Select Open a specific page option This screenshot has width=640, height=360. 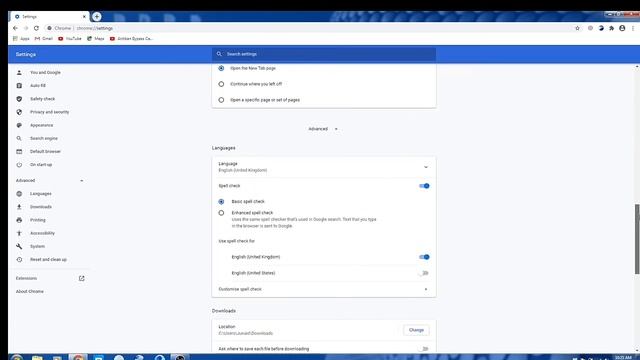pyautogui.click(x=221, y=100)
